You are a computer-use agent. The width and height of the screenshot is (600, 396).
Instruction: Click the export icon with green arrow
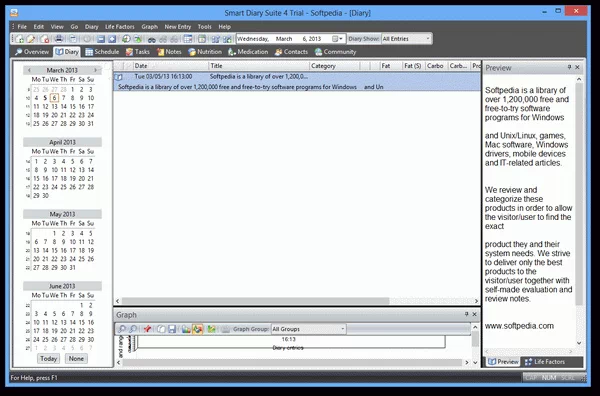137,39
